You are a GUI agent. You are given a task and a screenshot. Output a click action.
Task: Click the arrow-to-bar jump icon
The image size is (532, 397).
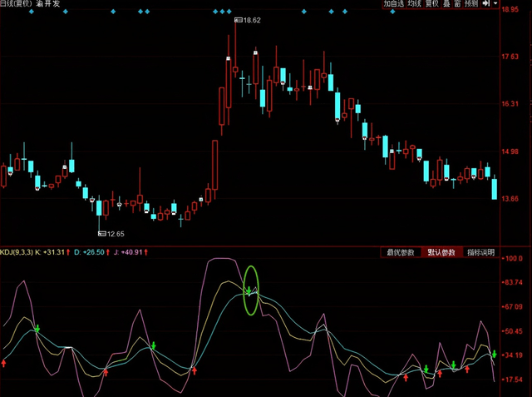coord(485,3)
